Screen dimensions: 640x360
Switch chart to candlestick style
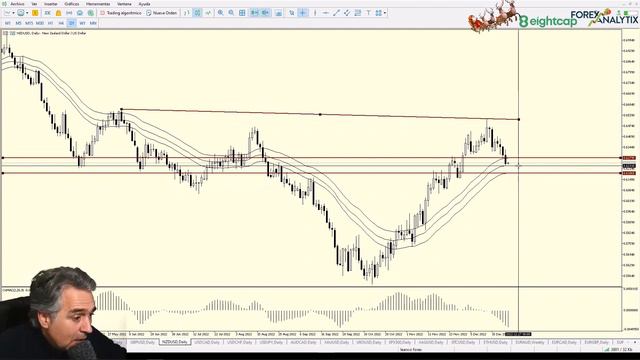197,13
